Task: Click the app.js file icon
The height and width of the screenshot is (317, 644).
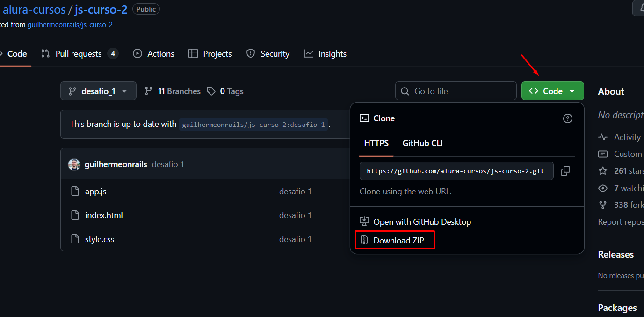Action: [x=75, y=192]
